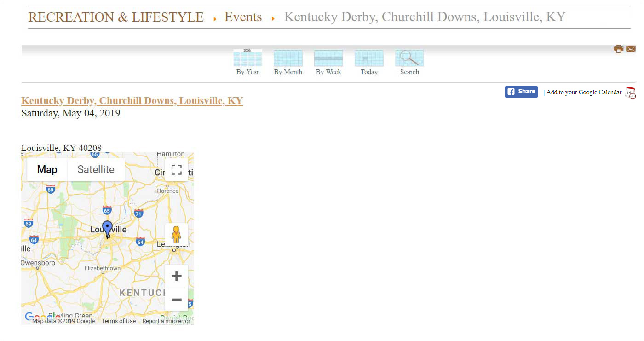
Task: Zoom out the map with minus button
Action: pyautogui.click(x=176, y=300)
